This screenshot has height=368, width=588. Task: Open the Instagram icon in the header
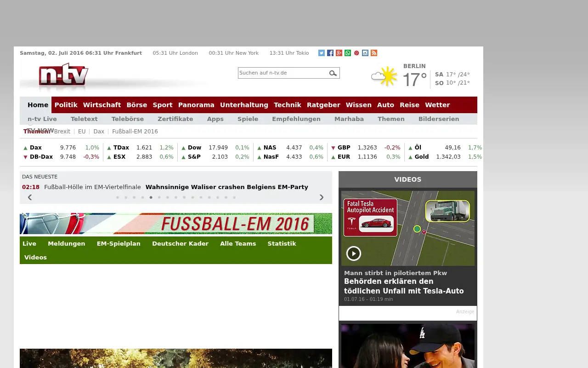(x=365, y=53)
